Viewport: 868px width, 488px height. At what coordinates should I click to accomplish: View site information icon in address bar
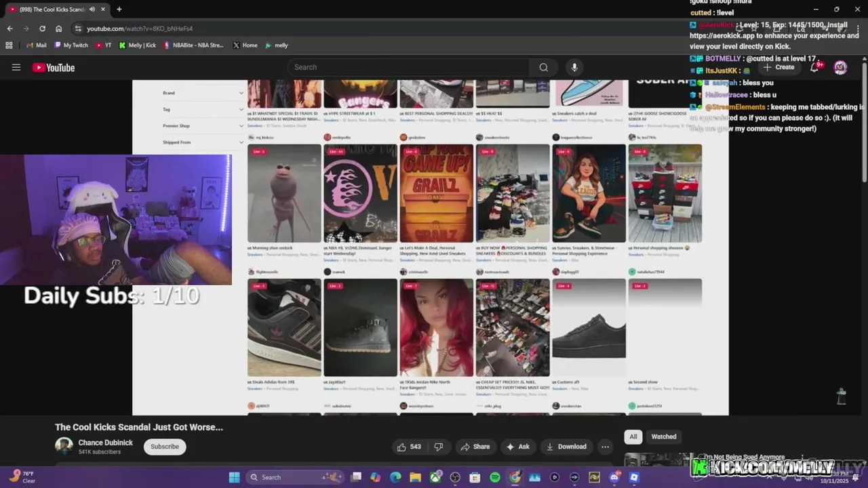[x=78, y=28]
